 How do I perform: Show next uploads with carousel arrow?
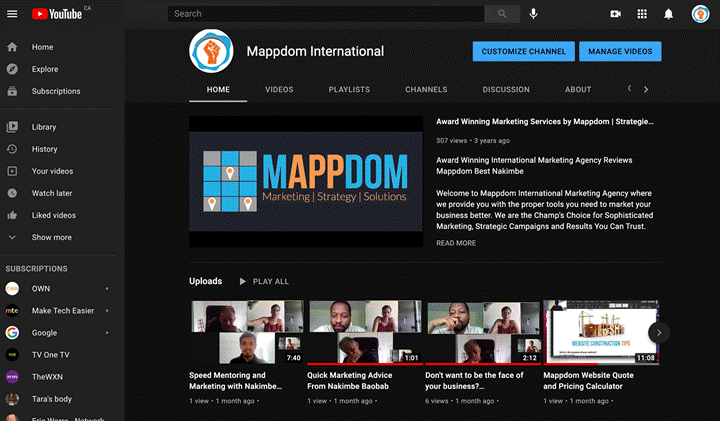tap(659, 332)
